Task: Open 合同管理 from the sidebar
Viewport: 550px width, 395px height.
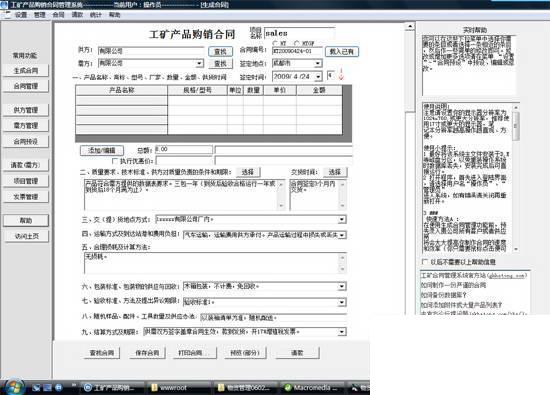Action: click(x=26, y=86)
